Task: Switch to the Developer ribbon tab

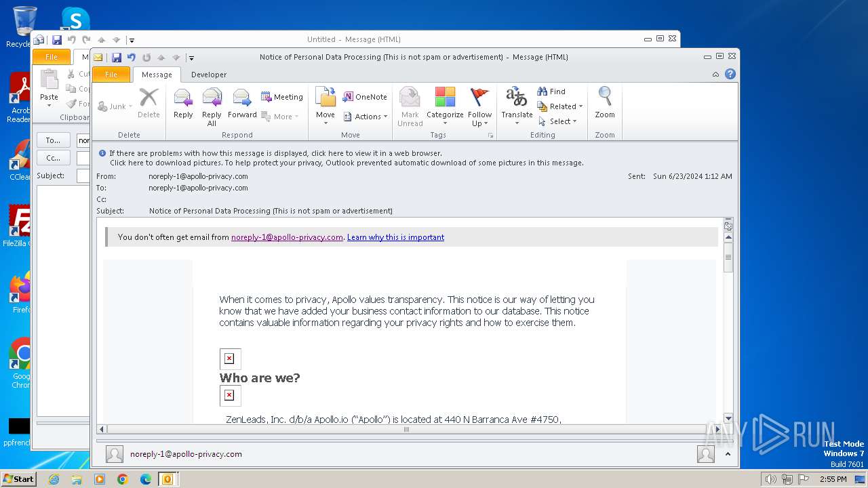Action: coord(209,75)
